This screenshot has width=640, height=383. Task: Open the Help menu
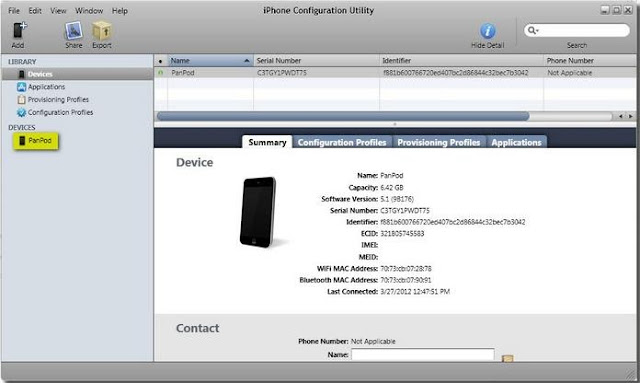tap(120, 11)
